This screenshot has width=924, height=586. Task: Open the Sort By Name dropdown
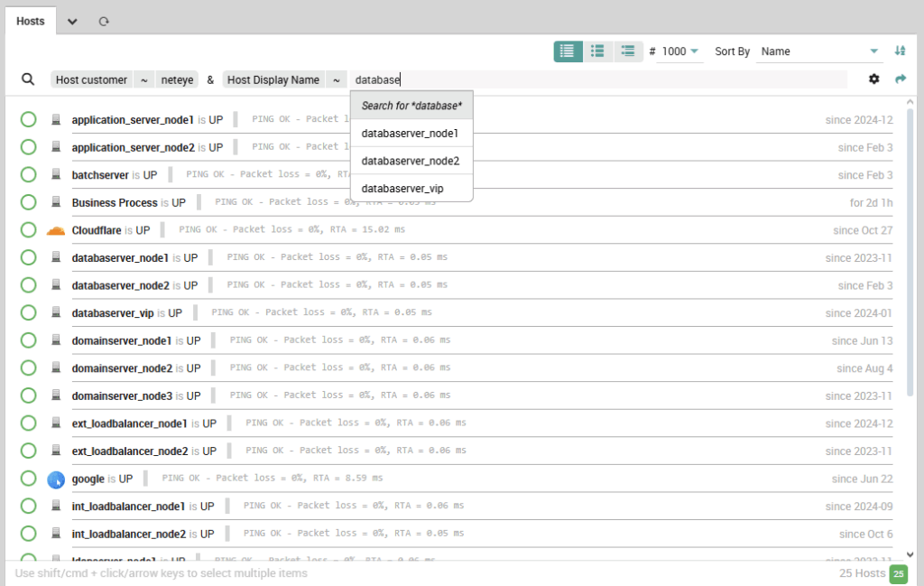[818, 51]
